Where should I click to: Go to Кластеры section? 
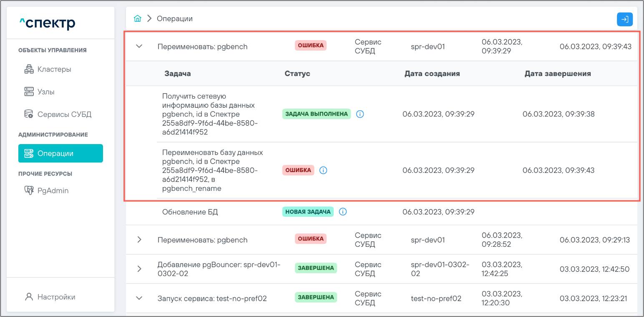(54, 69)
